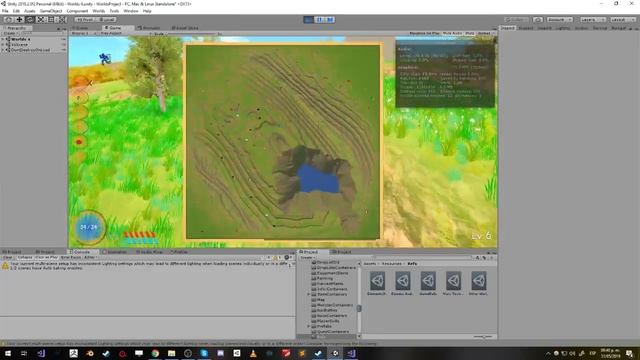Click the Play mode button
Screen dimensions: 640x360
coord(309,20)
